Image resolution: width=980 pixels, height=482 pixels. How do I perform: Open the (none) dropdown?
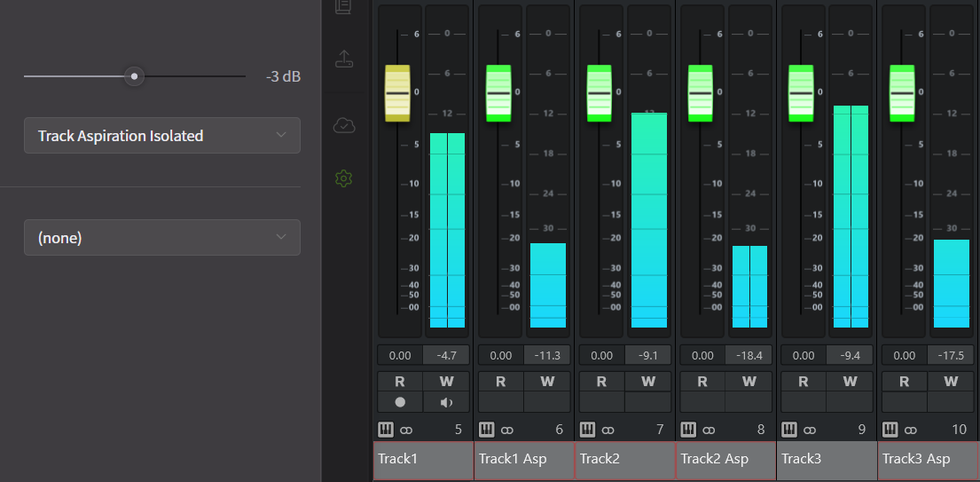pyautogui.click(x=162, y=238)
